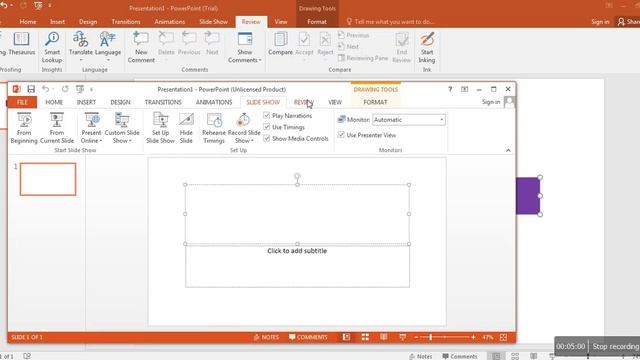640x360 pixels.
Task: Click purple shape in background window
Action: 528,196
